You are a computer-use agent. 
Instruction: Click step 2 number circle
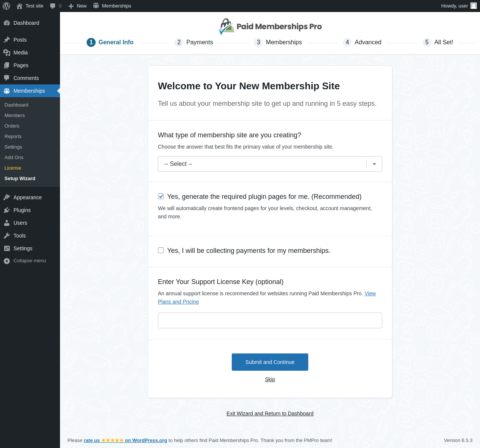pyautogui.click(x=179, y=42)
